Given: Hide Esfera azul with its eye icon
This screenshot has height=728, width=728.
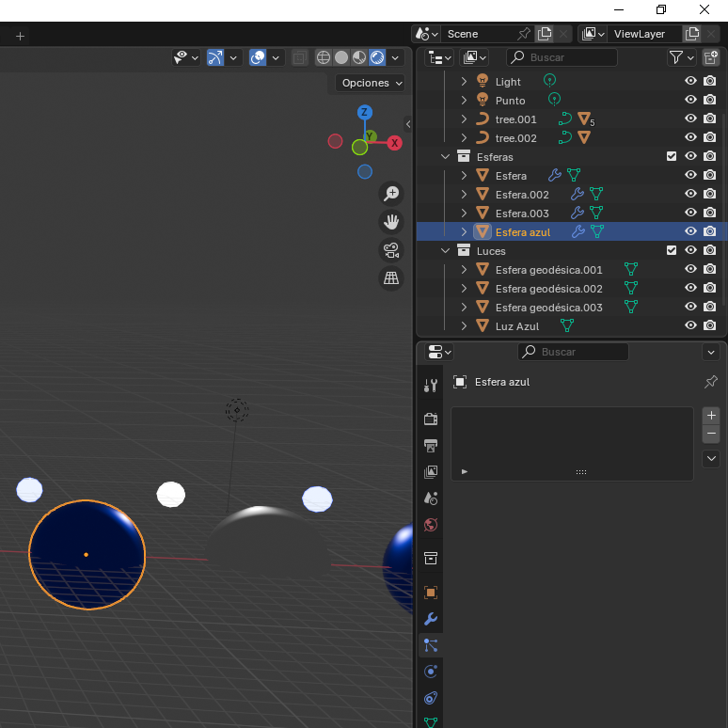Looking at the screenshot, I should tap(690, 231).
